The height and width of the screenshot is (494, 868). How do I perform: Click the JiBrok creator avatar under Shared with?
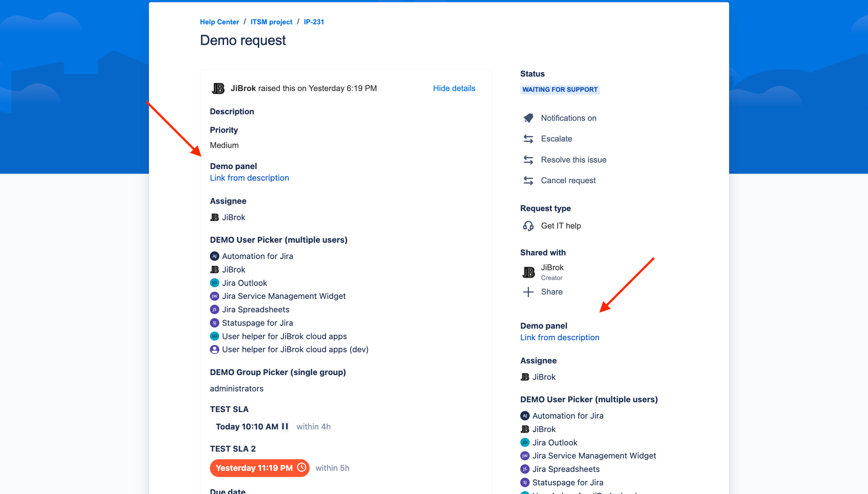528,272
